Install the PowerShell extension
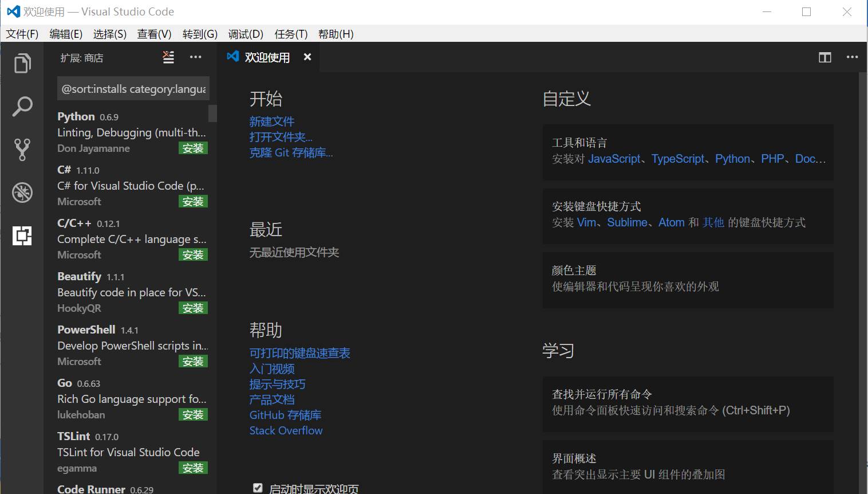Viewport: 868px width, 494px height. 193,362
